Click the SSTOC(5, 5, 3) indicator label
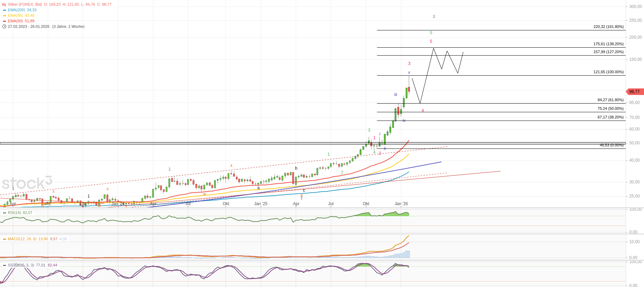 [x=21, y=265]
